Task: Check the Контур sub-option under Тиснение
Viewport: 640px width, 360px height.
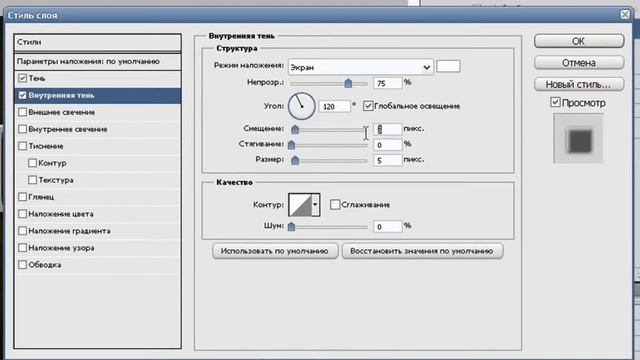Action: pyautogui.click(x=32, y=163)
